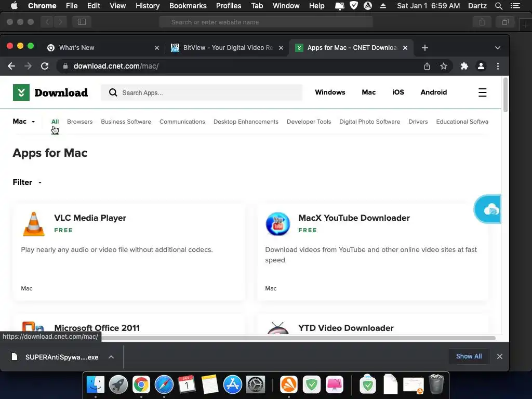Open System Preferences from the dock
This screenshot has width=532, height=399.
pyautogui.click(x=255, y=384)
